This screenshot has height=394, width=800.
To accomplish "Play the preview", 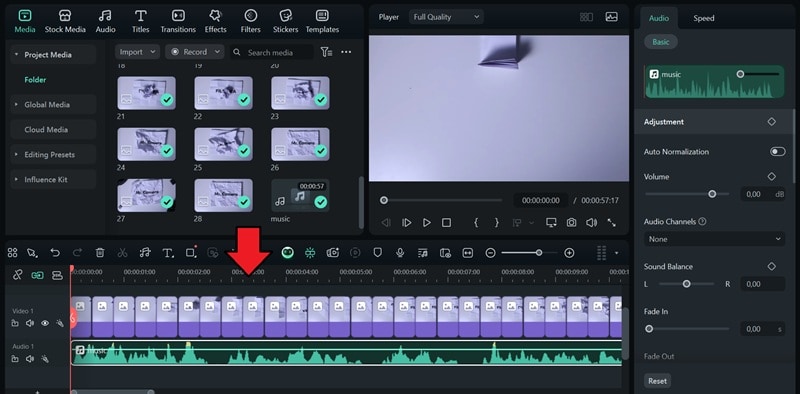I will (427, 223).
